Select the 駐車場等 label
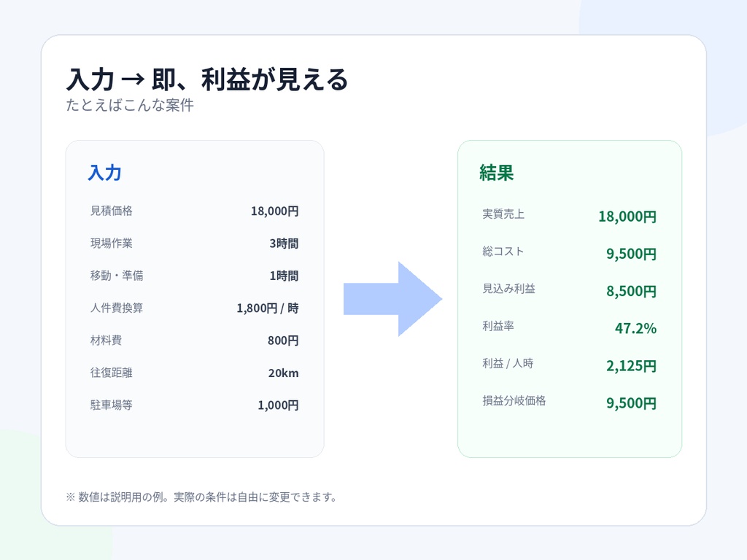 point(112,405)
